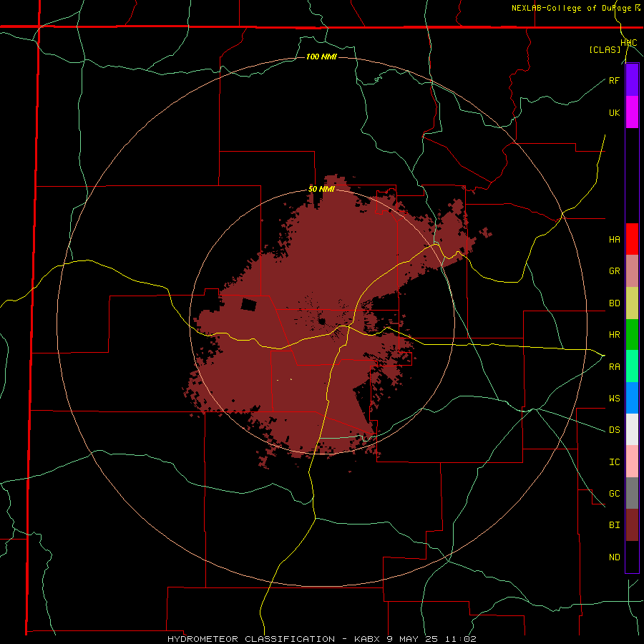
Task: Click the GC gray legend color block
Action: tap(632, 493)
